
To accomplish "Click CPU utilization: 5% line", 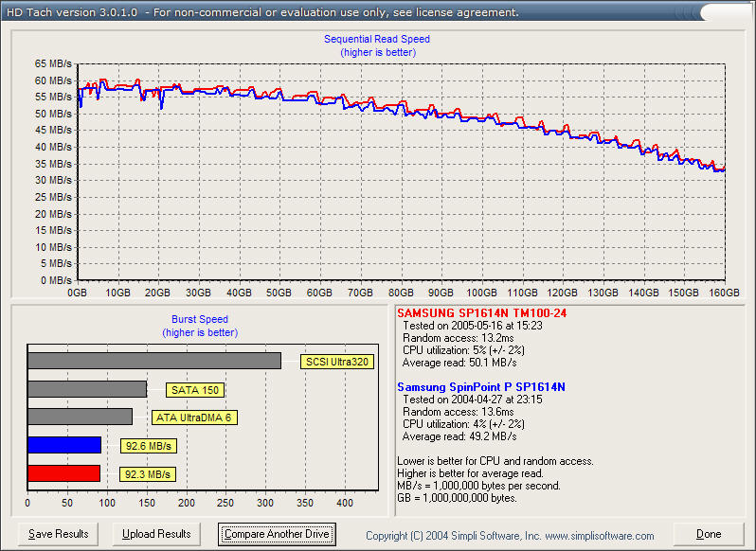I will tap(463, 350).
